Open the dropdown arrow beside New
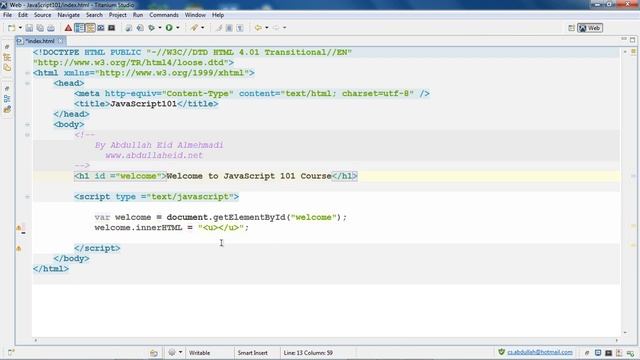The height and width of the screenshot is (360, 640). 20,28
